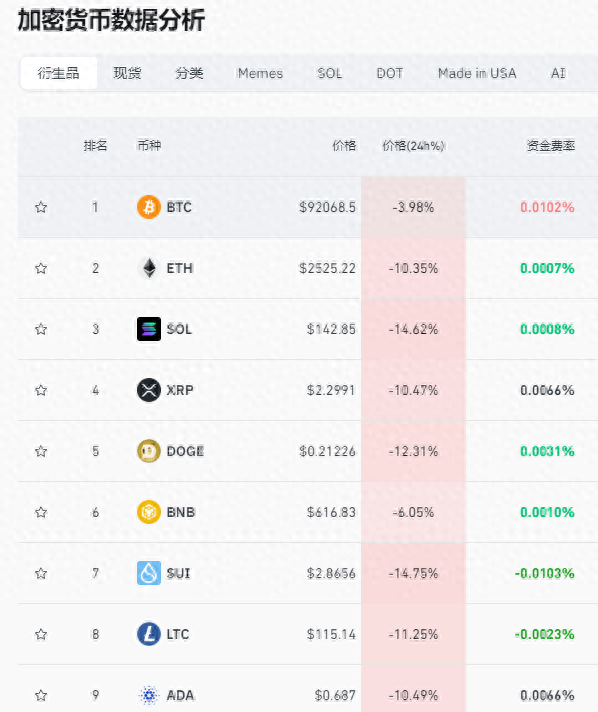Screen dimensions: 598x712
Task: Click the Solana SOL logo icon
Action: 149,329
